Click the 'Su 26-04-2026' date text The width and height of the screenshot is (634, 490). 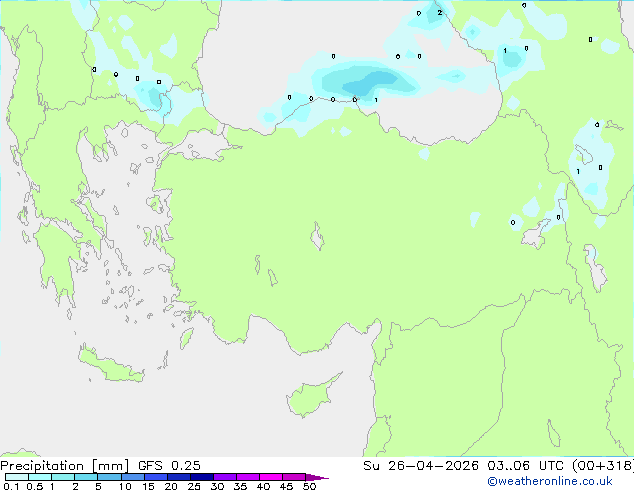(x=421, y=466)
